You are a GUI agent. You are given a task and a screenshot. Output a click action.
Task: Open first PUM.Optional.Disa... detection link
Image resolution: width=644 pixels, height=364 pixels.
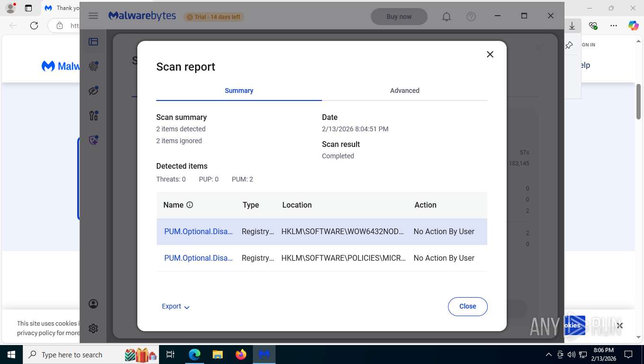tap(198, 231)
